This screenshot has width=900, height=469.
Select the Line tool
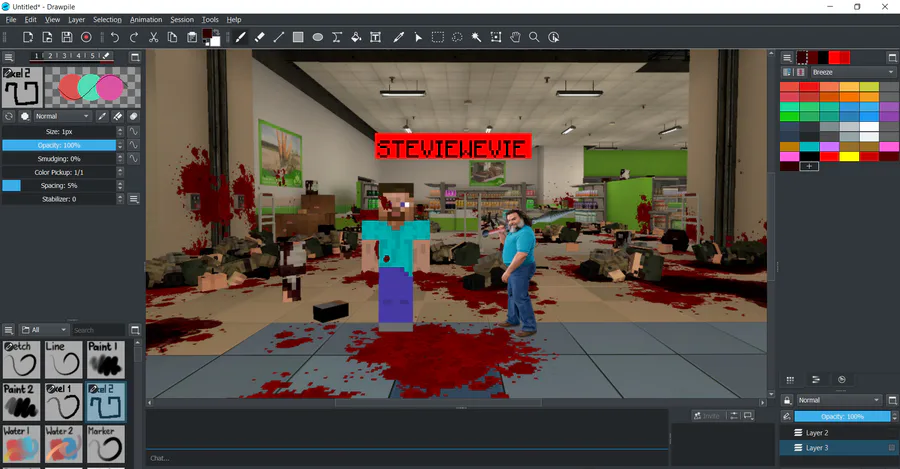pos(279,37)
